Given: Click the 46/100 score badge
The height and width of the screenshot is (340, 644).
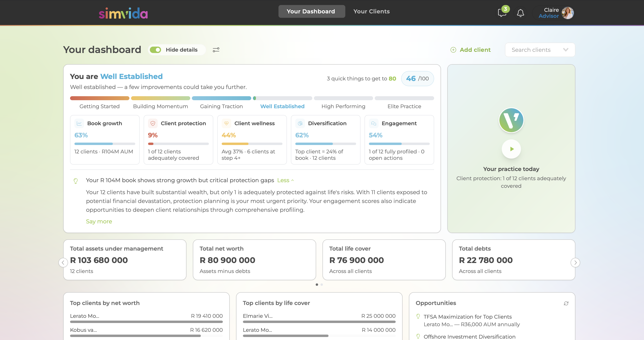Looking at the screenshot, I should coord(418,78).
